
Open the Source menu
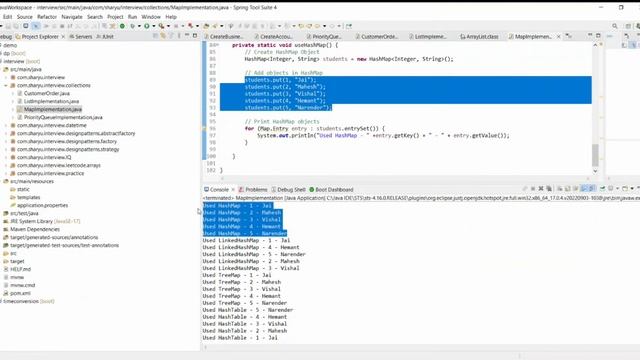[x=24, y=17]
